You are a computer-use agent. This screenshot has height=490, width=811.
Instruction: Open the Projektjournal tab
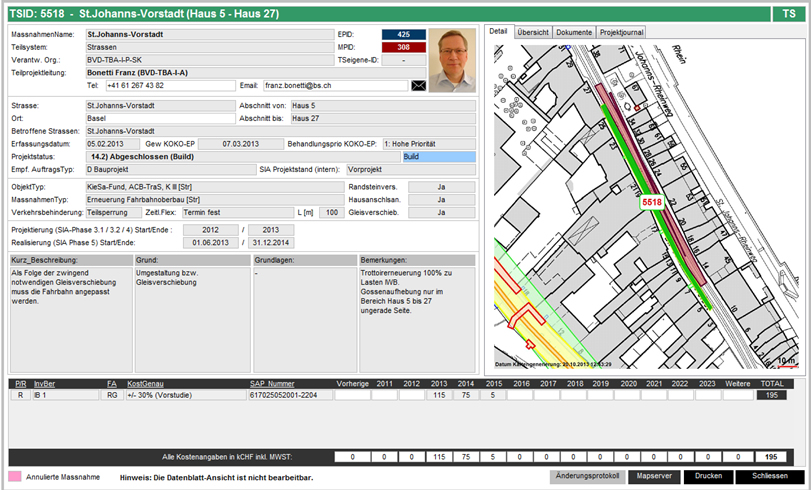[x=621, y=32]
